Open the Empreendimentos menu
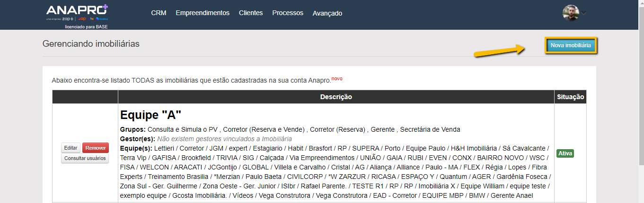Viewport: 644px width, 203px height. (x=203, y=13)
